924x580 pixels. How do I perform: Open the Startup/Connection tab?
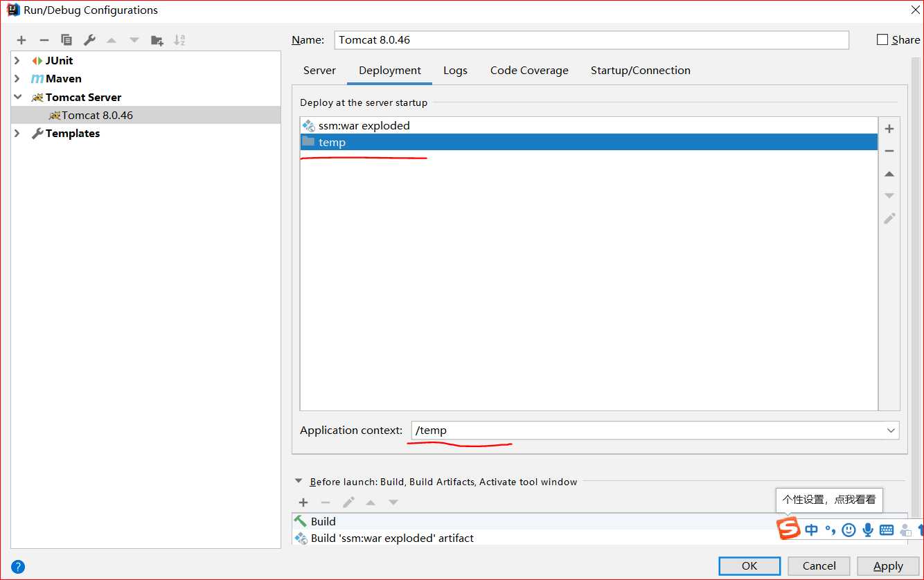pyautogui.click(x=641, y=71)
